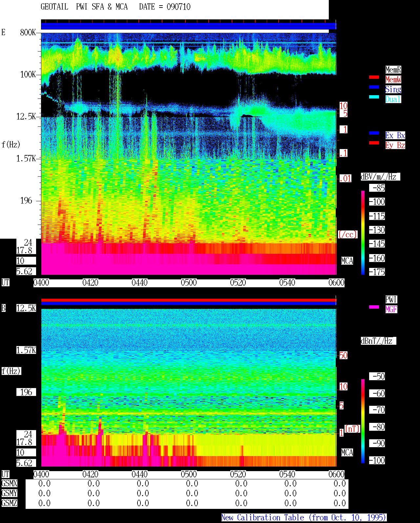Viewport: 420px width, 523px height.
Task: Click the PWI legend label
Action: click(391, 299)
